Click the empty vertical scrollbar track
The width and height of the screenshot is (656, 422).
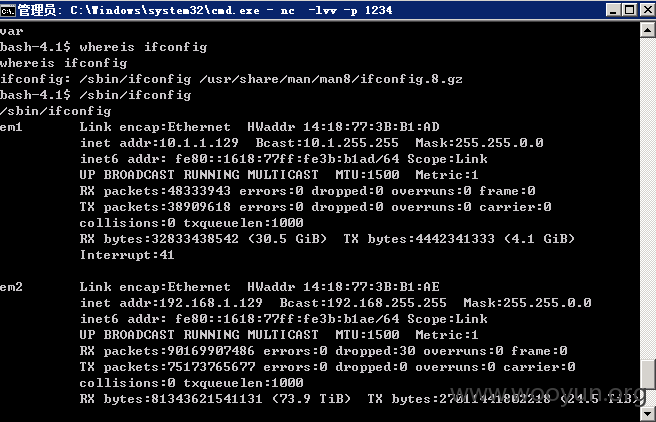pyautogui.click(x=647, y=197)
